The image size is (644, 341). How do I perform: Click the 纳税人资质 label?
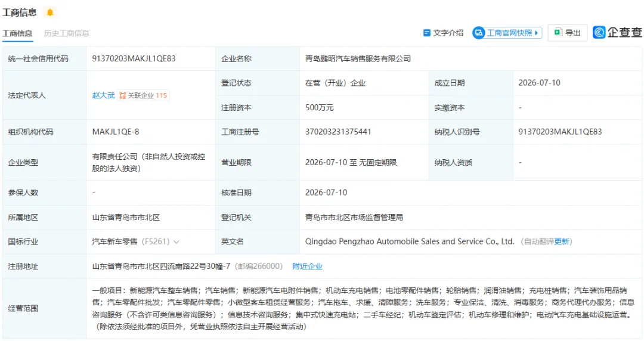pyautogui.click(x=453, y=162)
